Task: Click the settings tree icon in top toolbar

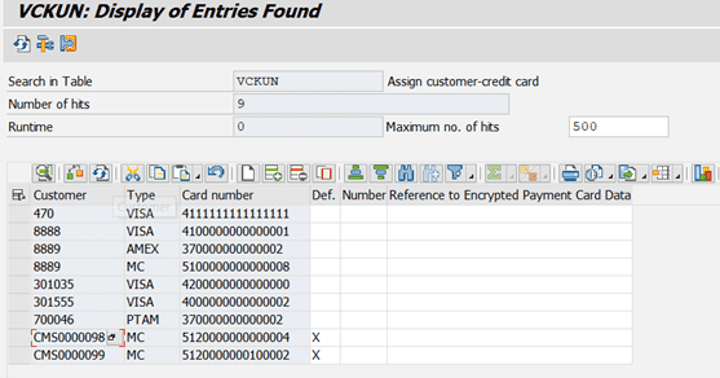Action: [x=45, y=44]
